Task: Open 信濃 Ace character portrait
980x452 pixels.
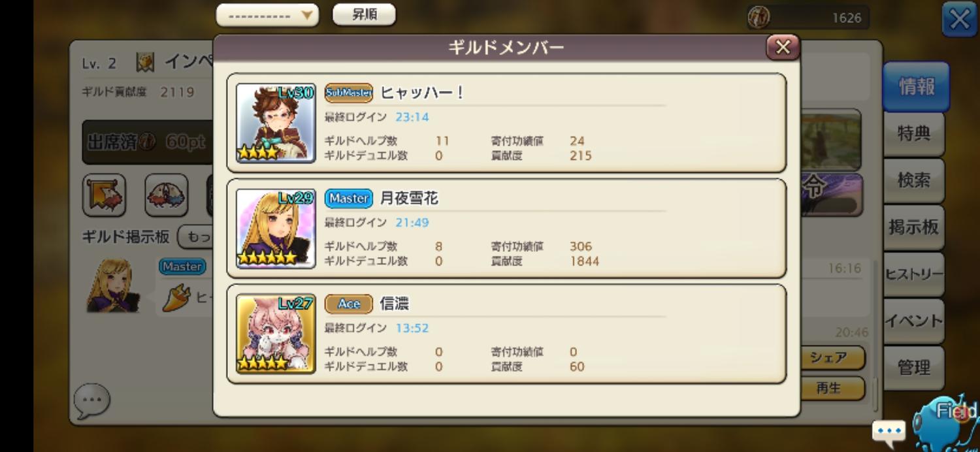Action: click(276, 334)
